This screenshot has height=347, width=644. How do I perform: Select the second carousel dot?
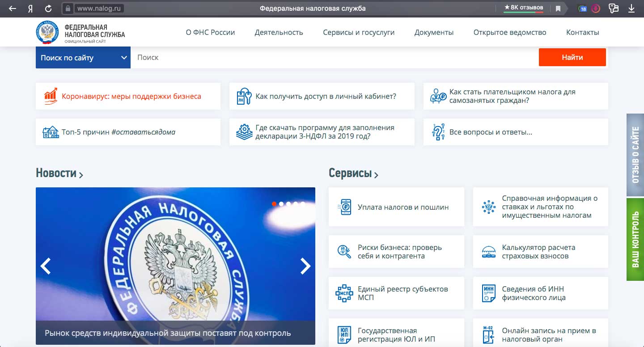[281, 204]
